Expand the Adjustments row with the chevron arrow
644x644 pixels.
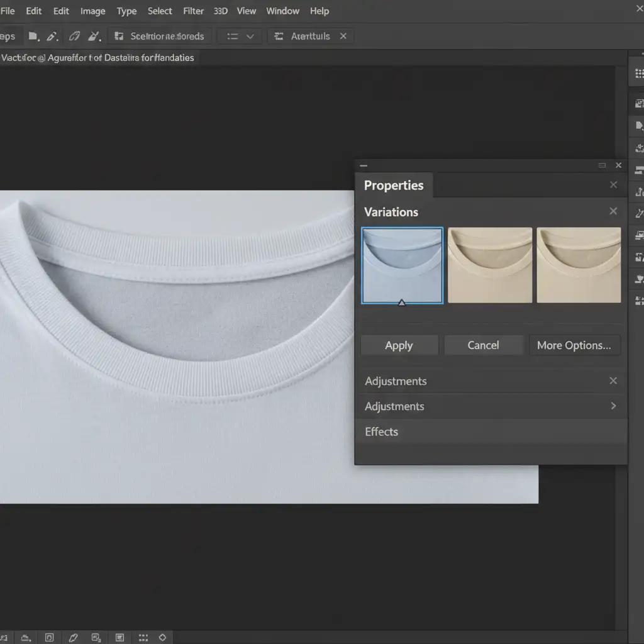coord(613,406)
